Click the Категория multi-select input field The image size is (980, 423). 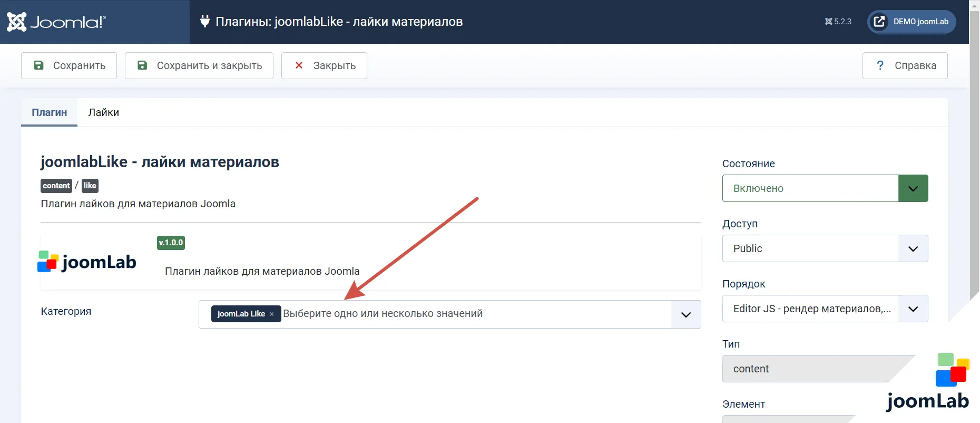click(449, 314)
